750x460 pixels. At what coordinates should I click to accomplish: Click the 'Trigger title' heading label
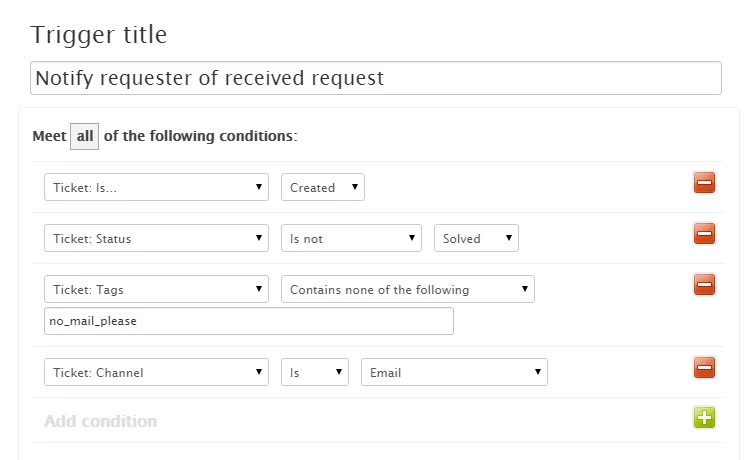(99, 34)
